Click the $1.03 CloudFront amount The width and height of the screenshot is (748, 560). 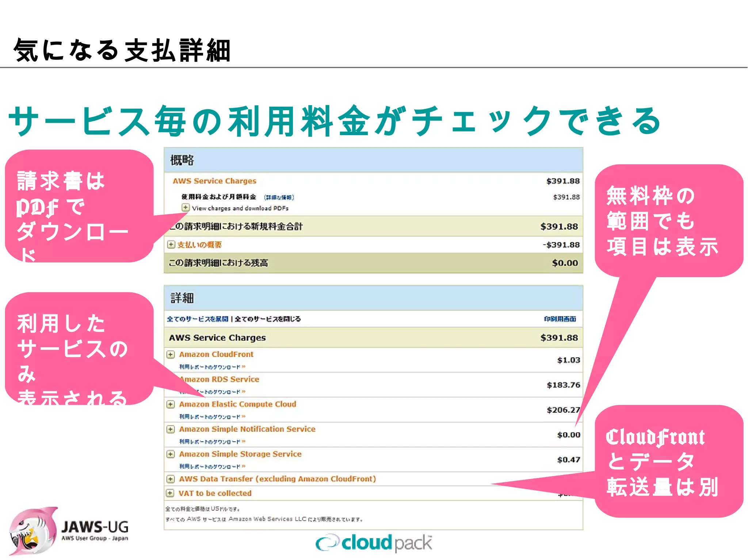point(568,360)
